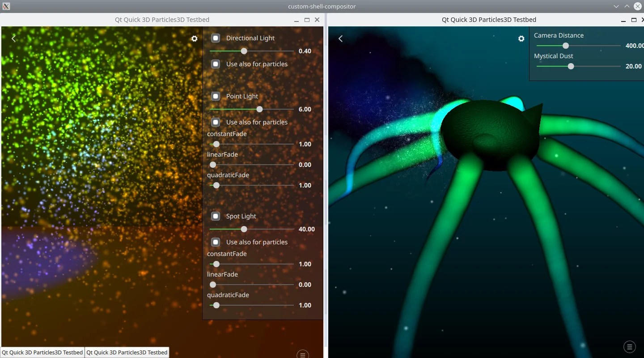Click the title bar of the right Testbed window
This screenshot has width=644, height=358.
click(489, 20)
